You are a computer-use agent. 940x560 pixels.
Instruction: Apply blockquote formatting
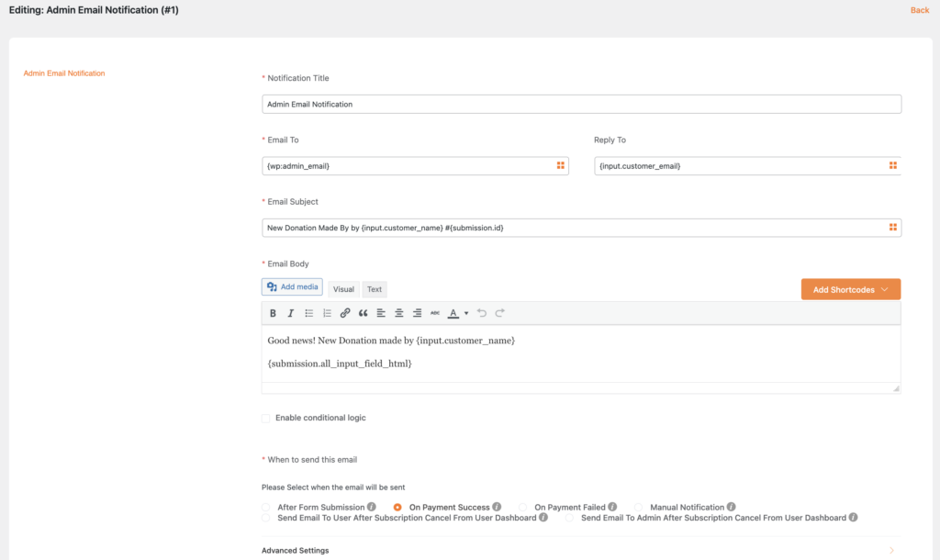tap(364, 313)
